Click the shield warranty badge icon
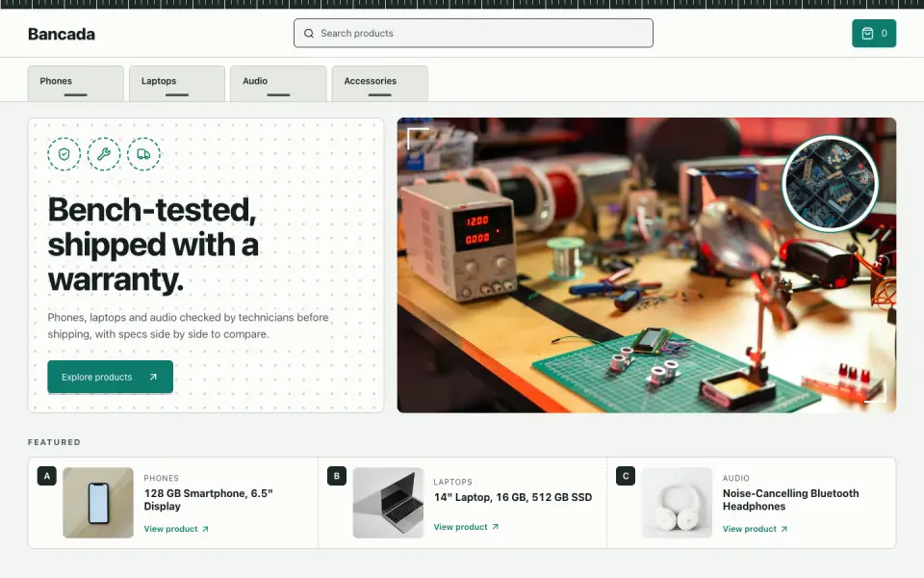The image size is (924, 578). 64,154
